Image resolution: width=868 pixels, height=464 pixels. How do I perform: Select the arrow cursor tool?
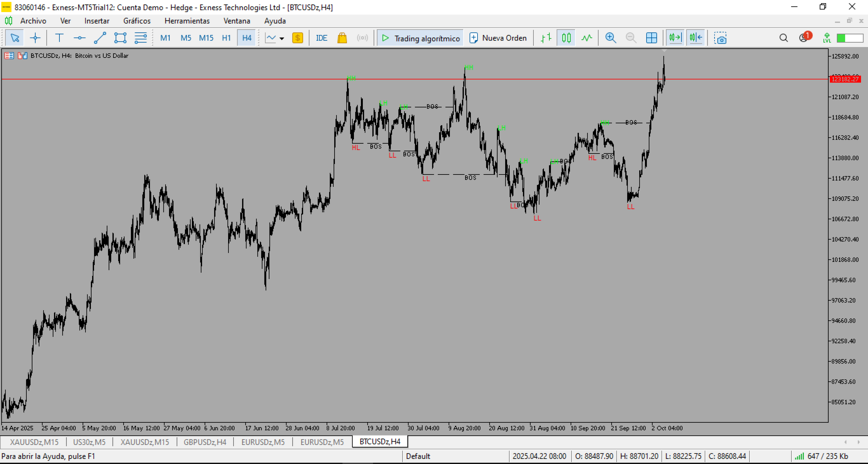(x=15, y=38)
